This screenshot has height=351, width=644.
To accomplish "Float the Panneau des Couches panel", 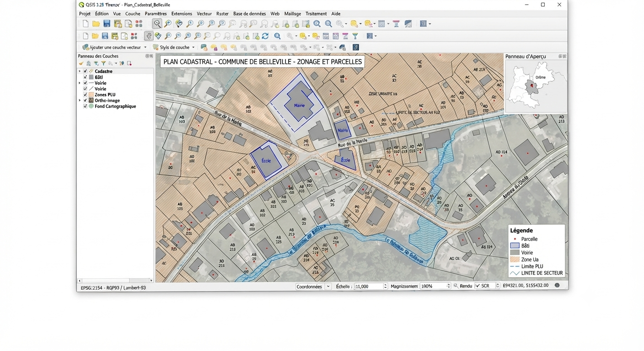I will pos(147,56).
